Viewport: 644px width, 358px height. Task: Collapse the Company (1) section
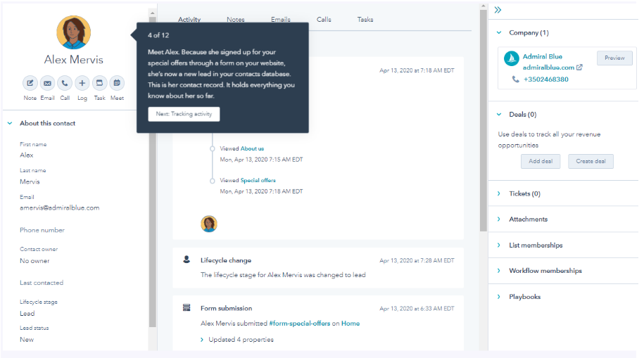(x=499, y=32)
